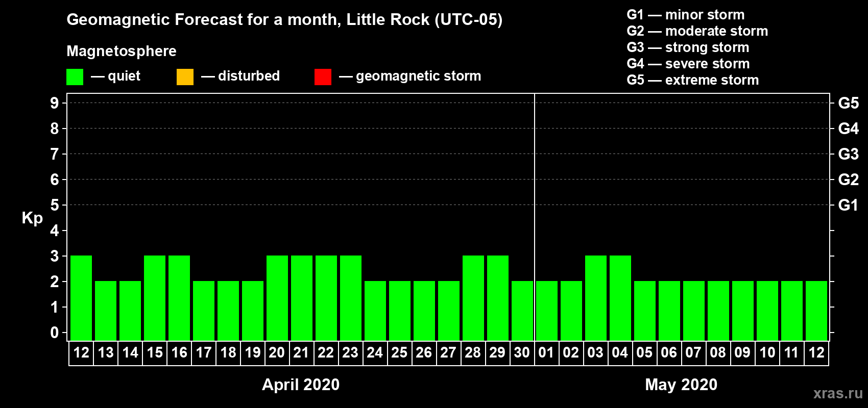Screen dimensions: 868x408
Task: Click the green bar for April 24
Action: click(x=375, y=311)
